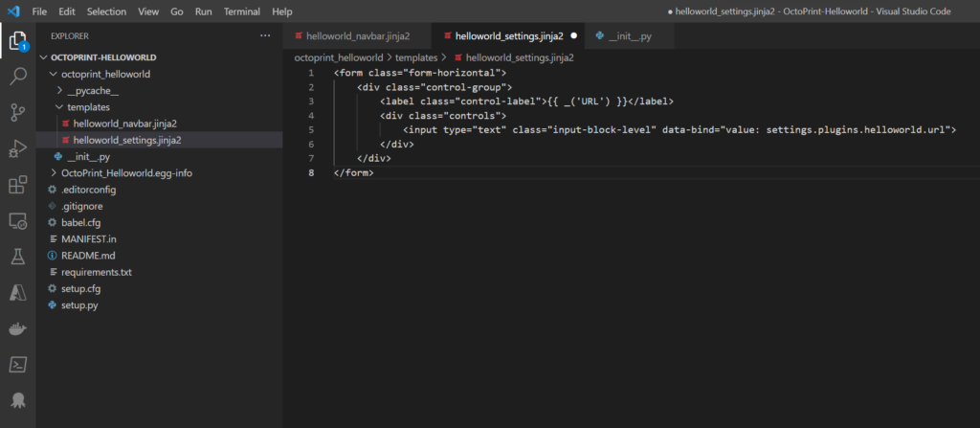
Task: Click line number 1 in the gutter
Action: (311, 73)
